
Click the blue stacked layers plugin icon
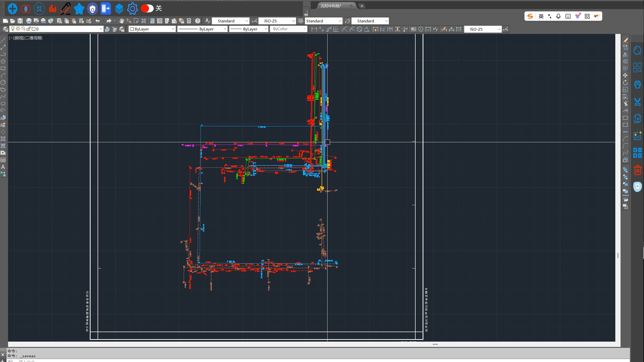pos(119,9)
